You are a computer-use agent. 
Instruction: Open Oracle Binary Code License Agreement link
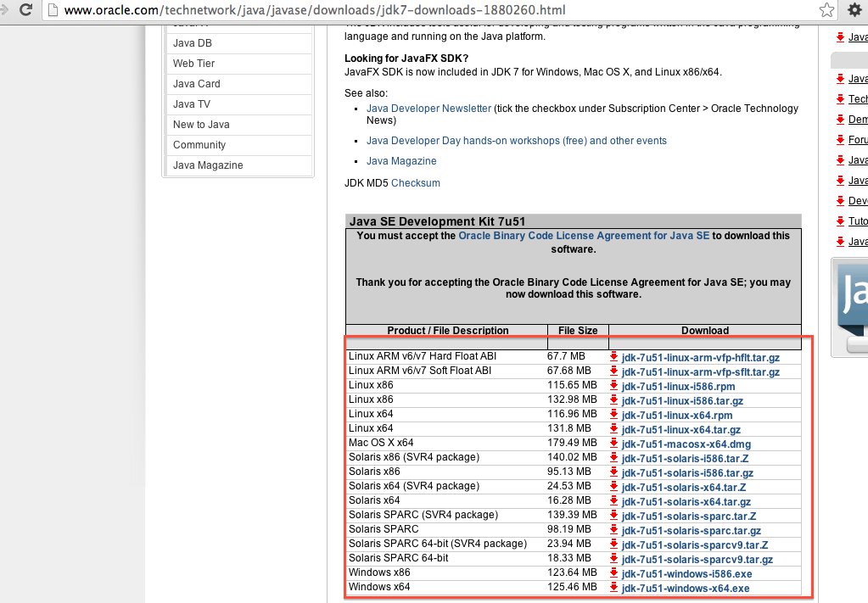tap(584, 236)
